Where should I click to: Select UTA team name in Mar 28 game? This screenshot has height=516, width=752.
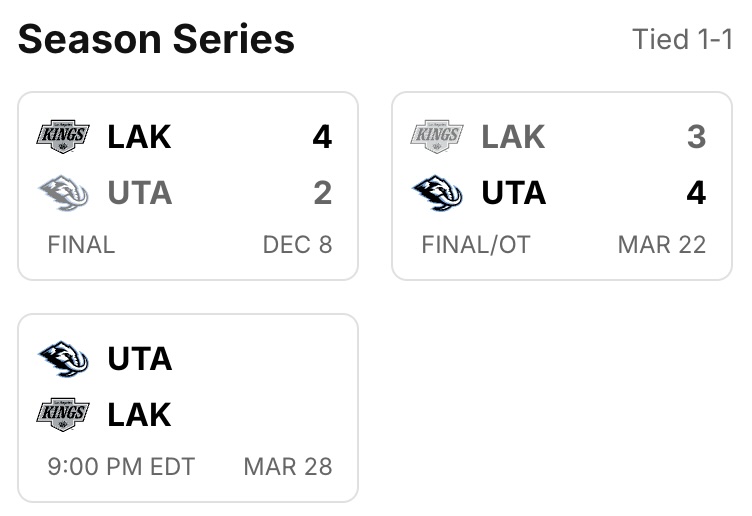[x=139, y=359]
